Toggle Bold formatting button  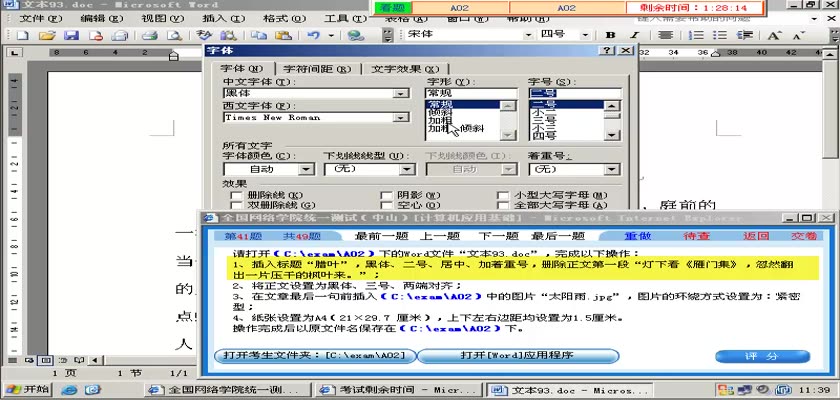point(610,35)
